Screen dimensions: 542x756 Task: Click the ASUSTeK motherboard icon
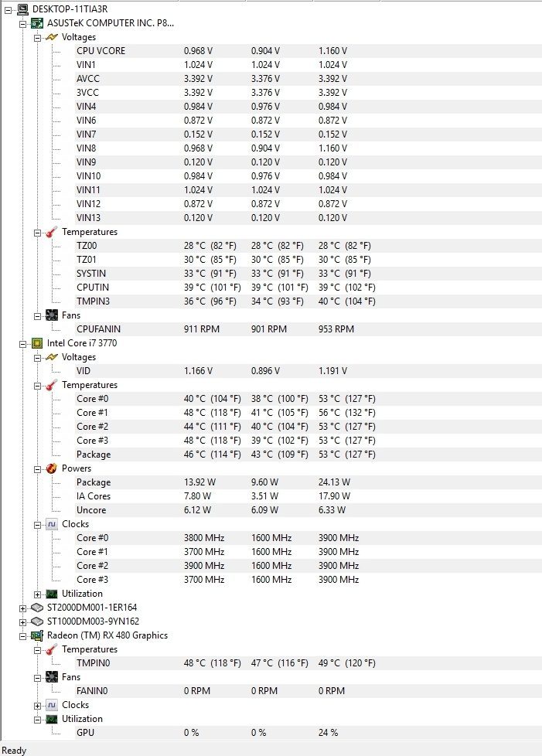(x=37, y=22)
